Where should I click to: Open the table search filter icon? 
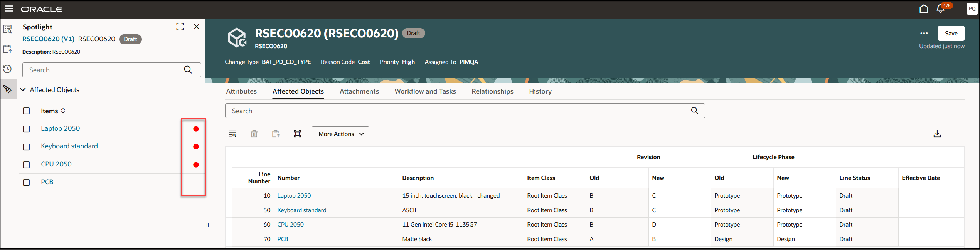tap(232, 134)
